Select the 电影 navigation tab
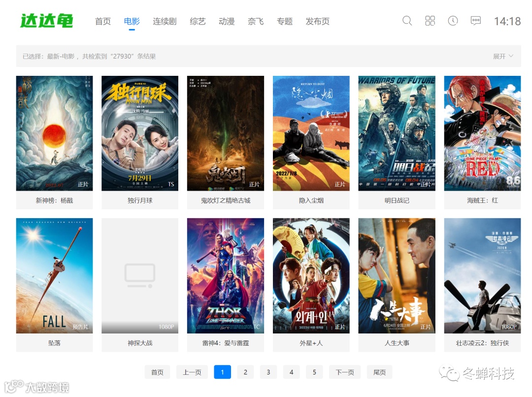532x397 pixels. point(132,21)
